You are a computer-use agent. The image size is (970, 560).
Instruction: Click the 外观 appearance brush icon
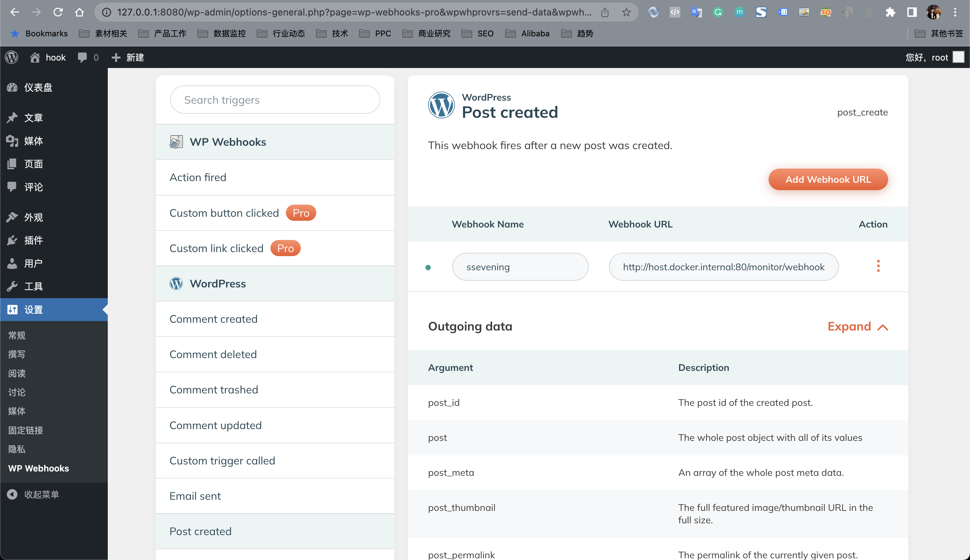(13, 217)
